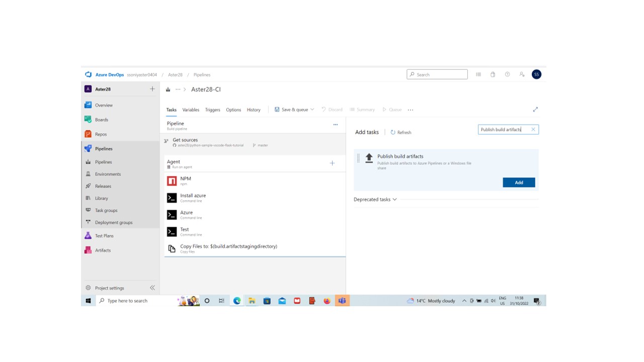The image size is (644, 362).
Task: Click the Pipelines breadcrumb link
Action: coord(202,74)
